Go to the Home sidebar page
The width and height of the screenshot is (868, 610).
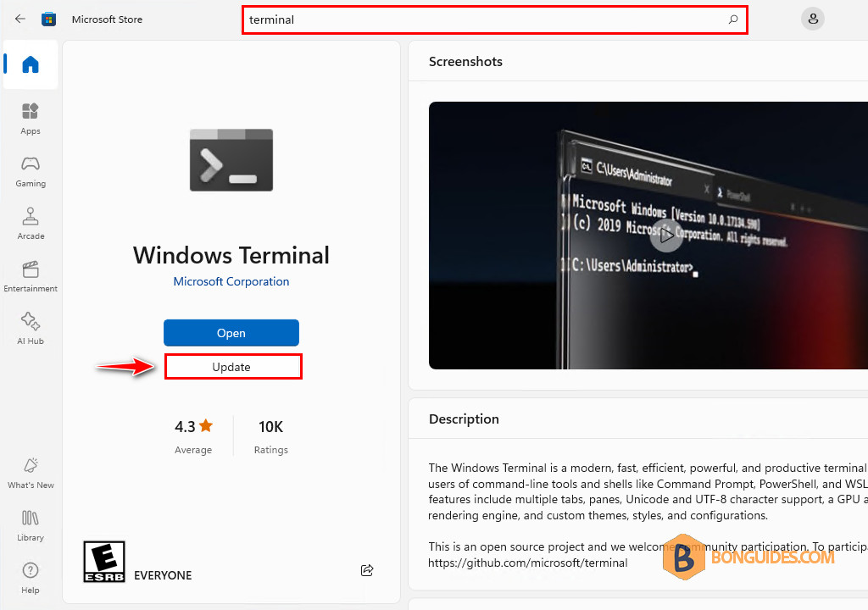[31, 64]
